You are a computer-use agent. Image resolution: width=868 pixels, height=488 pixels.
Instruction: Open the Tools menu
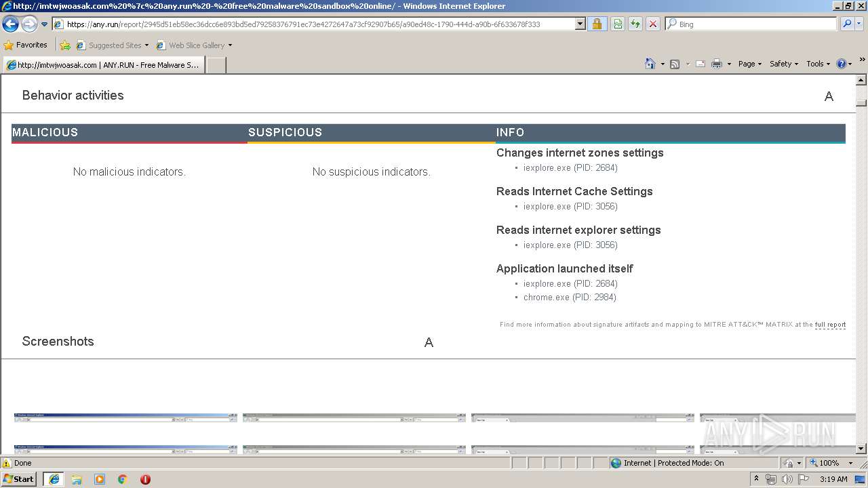[x=818, y=64]
